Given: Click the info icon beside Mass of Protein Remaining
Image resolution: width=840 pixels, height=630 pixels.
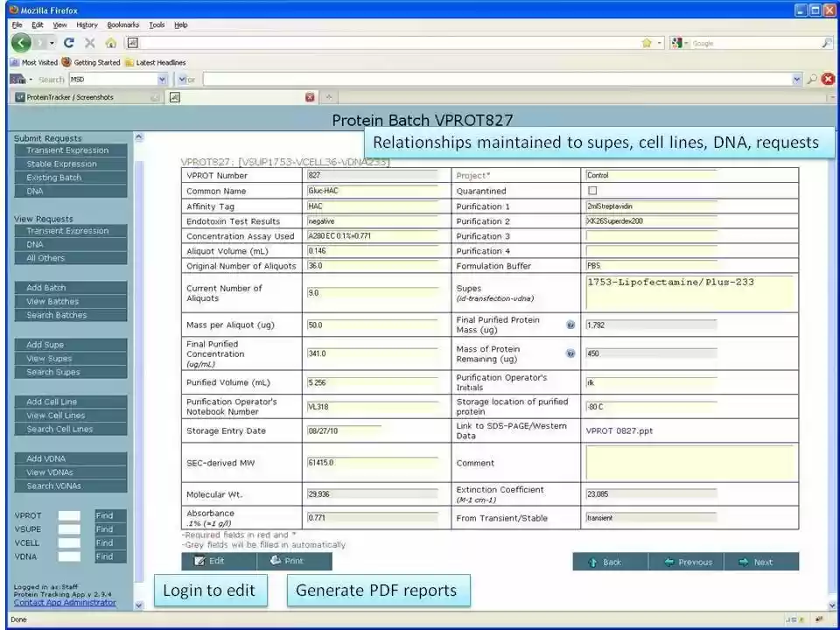Looking at the screenshot, I should click(x=570, y=353).
